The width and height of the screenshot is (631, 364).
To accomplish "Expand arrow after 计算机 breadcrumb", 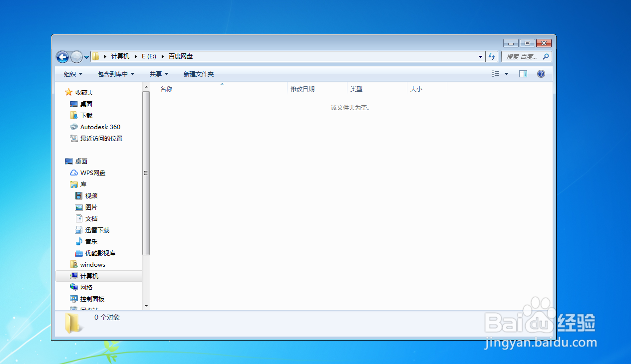I will 135,57.
